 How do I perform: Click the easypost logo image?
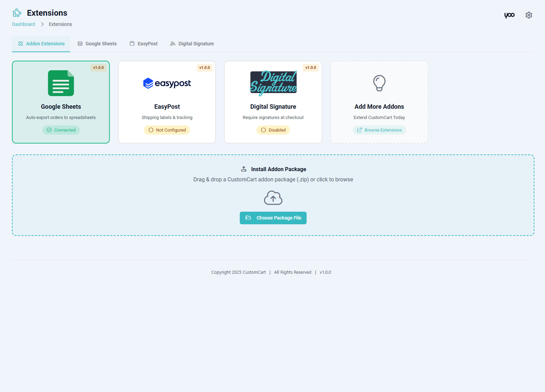(x=167, y=83)
